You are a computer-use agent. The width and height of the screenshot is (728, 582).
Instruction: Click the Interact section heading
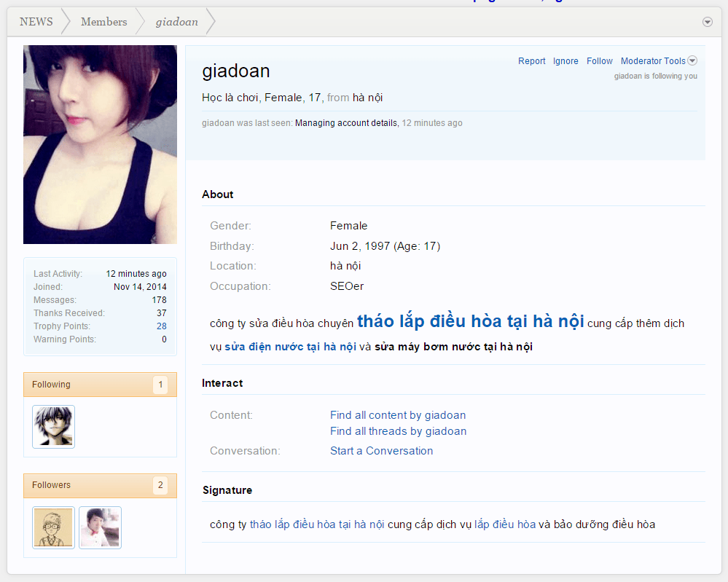(222, 383)
